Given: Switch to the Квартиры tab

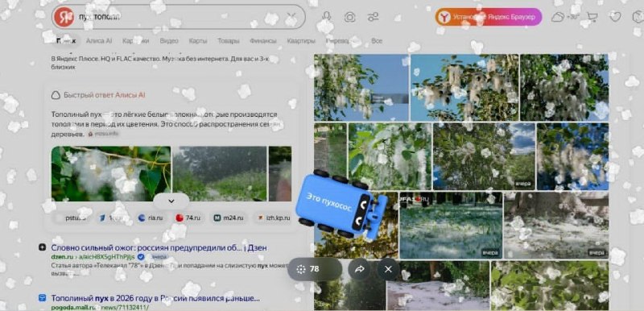Looking at the screenshot, I should pos(301,40).
